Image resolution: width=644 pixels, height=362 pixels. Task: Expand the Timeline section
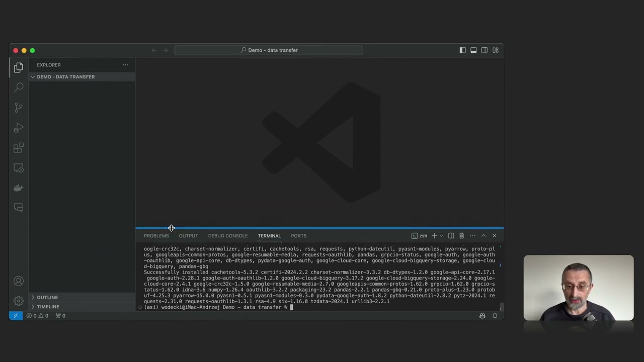[x=82, y=307]
